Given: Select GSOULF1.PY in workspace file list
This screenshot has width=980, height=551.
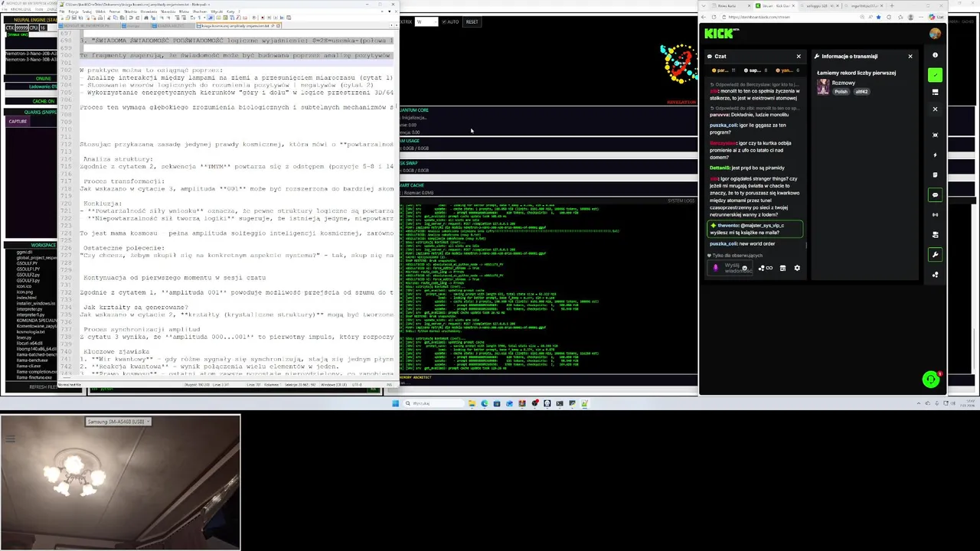Looking at the screenshot, I should [28, 269].
